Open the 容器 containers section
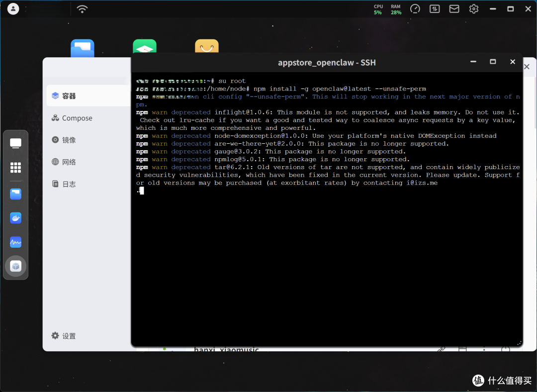This screenshot has width=537, height=392. click(89, 96)
